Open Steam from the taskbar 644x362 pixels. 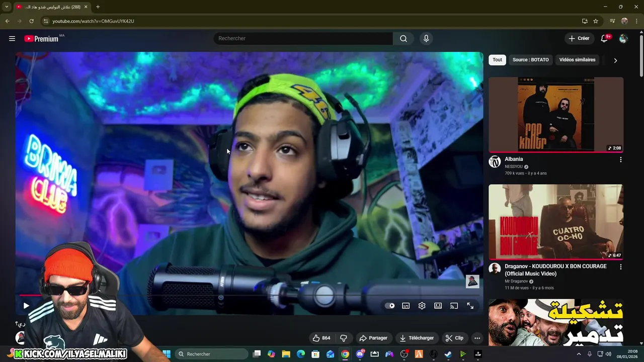(448, 354)
